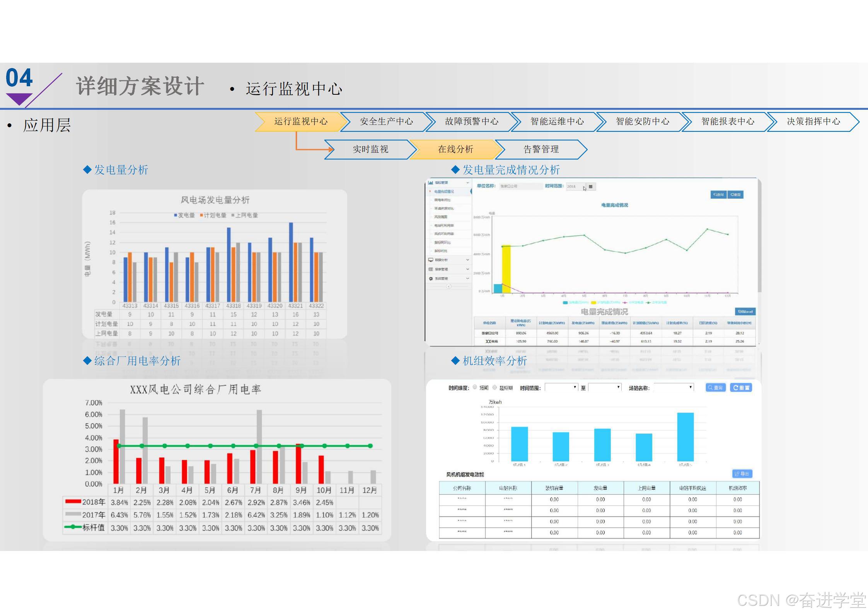Switch to the 安全生产中心 tab
This screenshot has height=614, width=868.
(x=386, y=121)
